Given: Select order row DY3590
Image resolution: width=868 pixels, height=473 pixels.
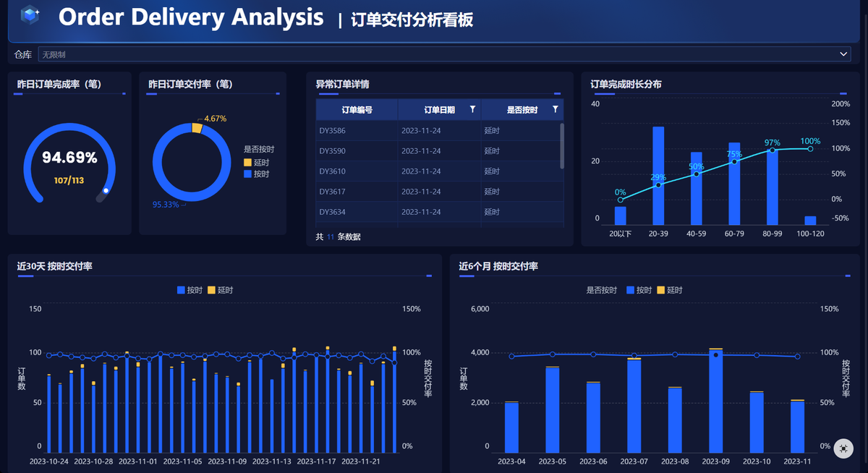Looking at the screenshot, I should click(438, 151).
